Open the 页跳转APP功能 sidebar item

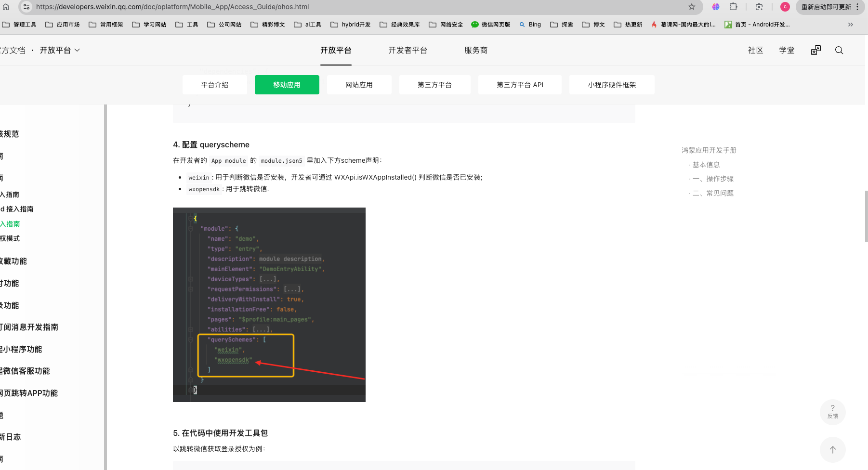pyautogui.click(x=29, y=393)
